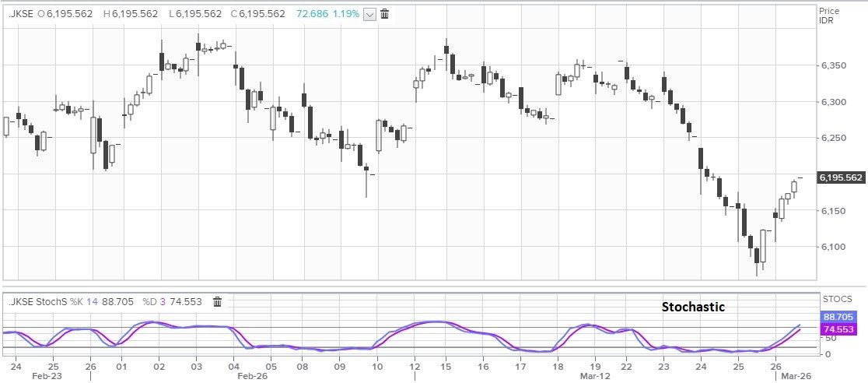Click the current price tag 6,195.562
The width and height of the screenshot is (868, 383).
(x=842, y=177)
